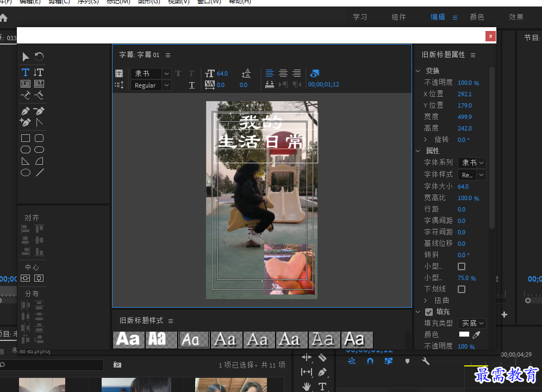Screen dimensions: 542x392
Task: Open the home screen icon
Action: pyautogui.click(x=3, y=17)
